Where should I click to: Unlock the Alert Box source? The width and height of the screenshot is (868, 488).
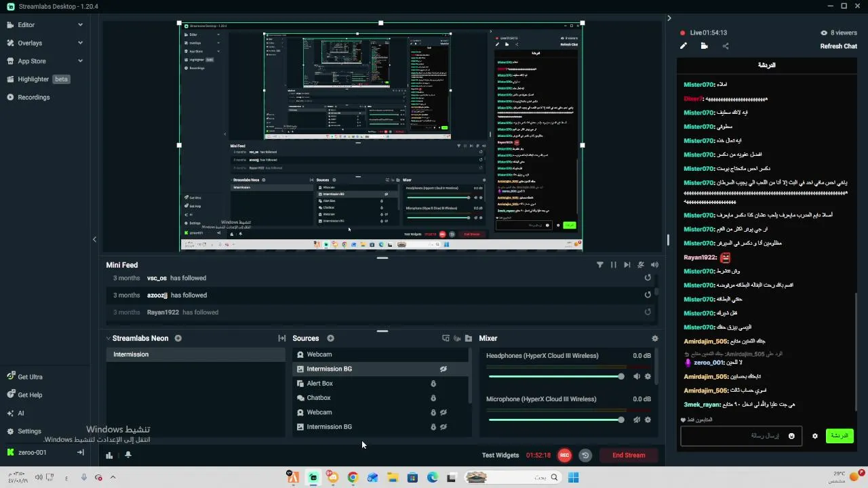tap(433, 384)
